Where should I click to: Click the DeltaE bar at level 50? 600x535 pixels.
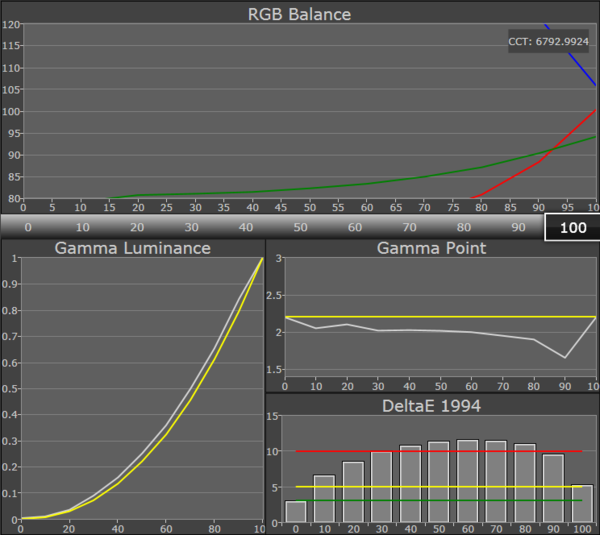(439, 481)
